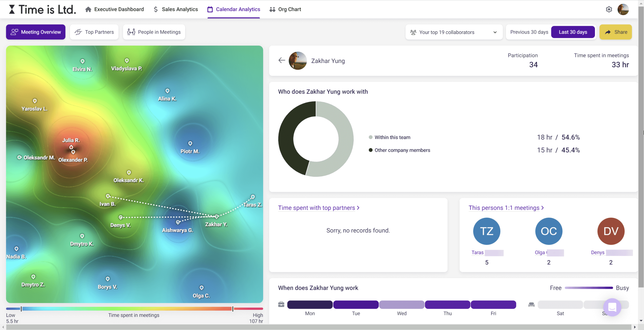Click the DV avatar for Denys
Screen dimensions: 644x330
pyautogui.click(x=611, y=231)
